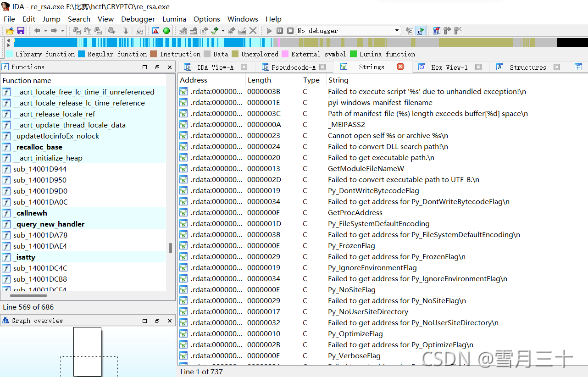The image size is (588, 377).
Task: Click the green circle toolbar icon
Action: [x=166, y=31]
